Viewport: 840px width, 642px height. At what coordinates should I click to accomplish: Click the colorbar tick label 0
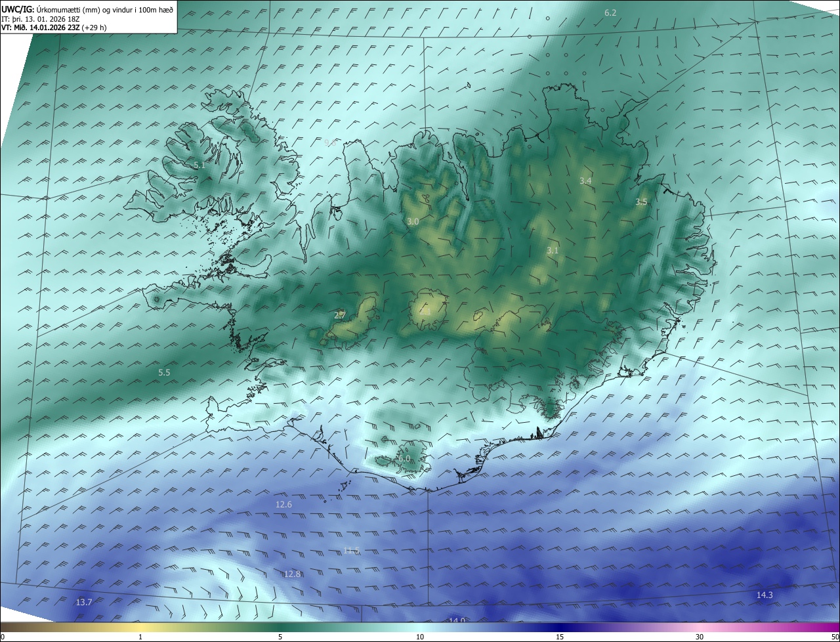[3, 637]
